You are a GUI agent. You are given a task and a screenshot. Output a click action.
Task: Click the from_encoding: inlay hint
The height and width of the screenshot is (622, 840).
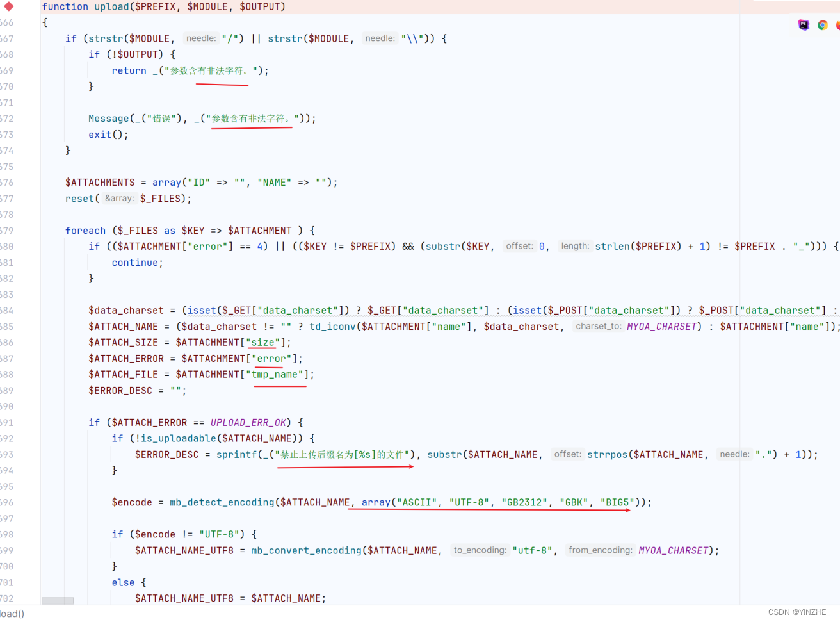pos(601,550)
